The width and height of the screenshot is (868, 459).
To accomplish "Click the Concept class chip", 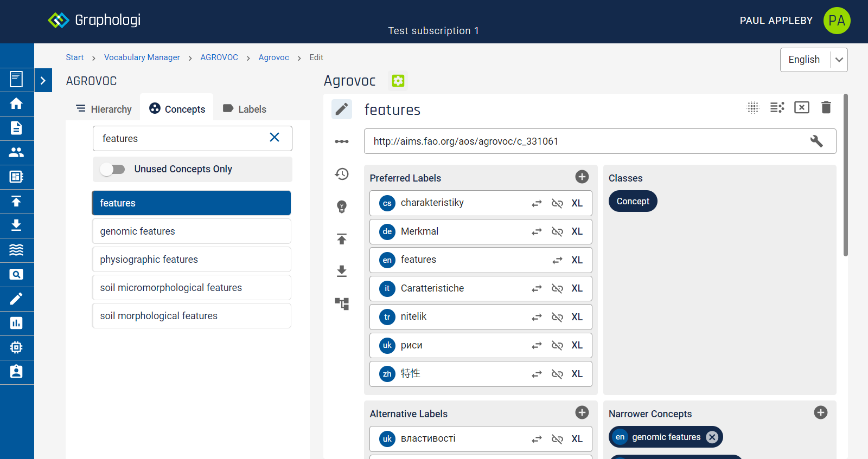I will 633,201.
